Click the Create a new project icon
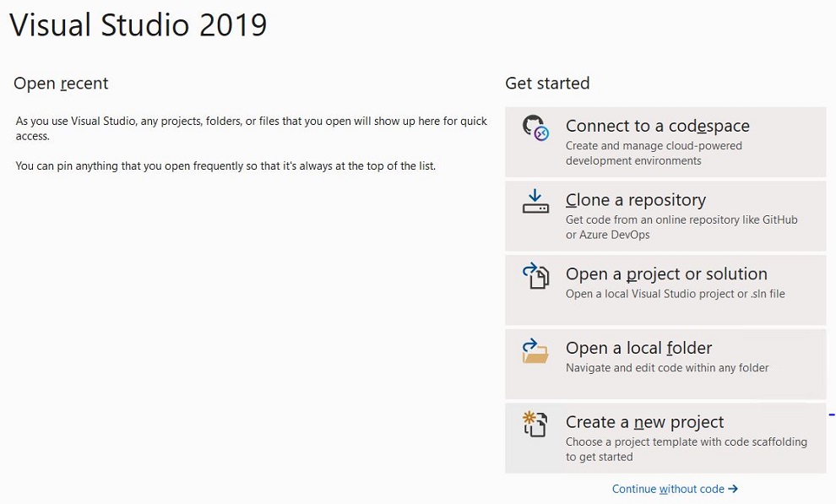Viewport: 836px width, 504px height. click(x=535, y=424)
